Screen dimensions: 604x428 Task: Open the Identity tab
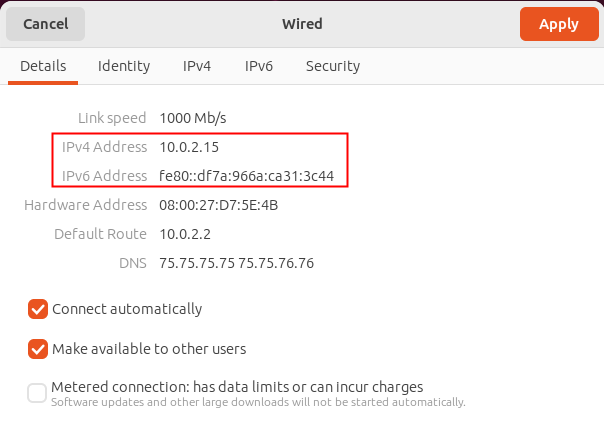(x=124, y=66)
